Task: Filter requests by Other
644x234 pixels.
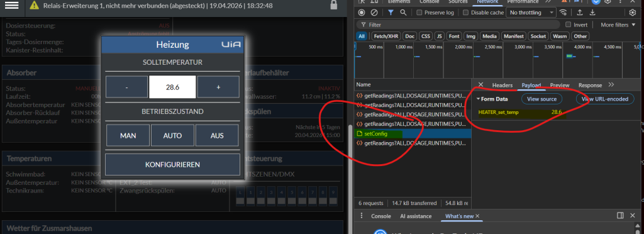Action: (580, 36)
